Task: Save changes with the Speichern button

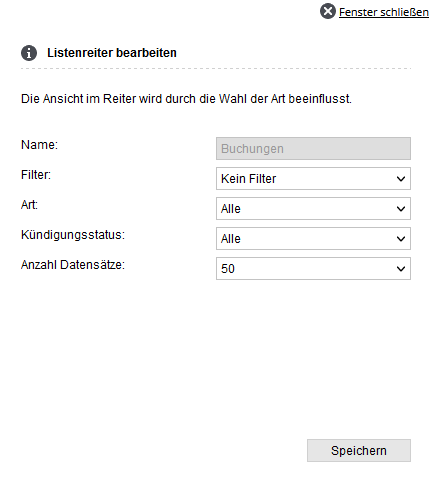Action: [359, 450]
